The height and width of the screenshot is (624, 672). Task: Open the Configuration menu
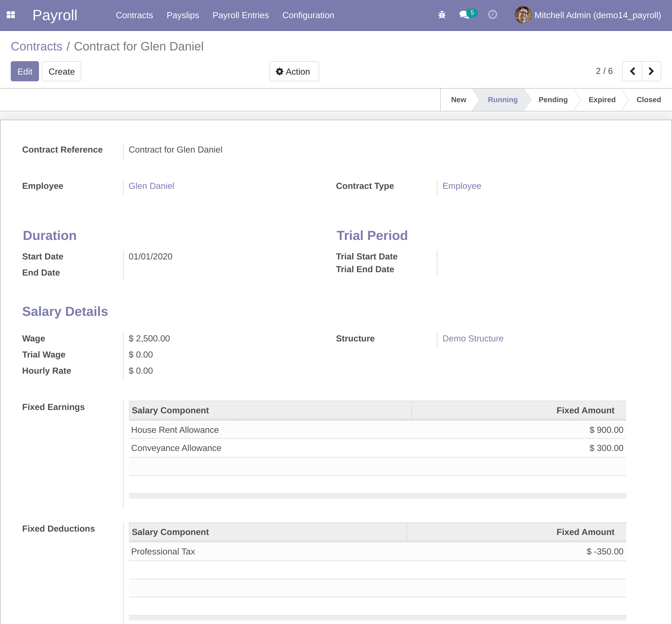[x=308, y=15]
